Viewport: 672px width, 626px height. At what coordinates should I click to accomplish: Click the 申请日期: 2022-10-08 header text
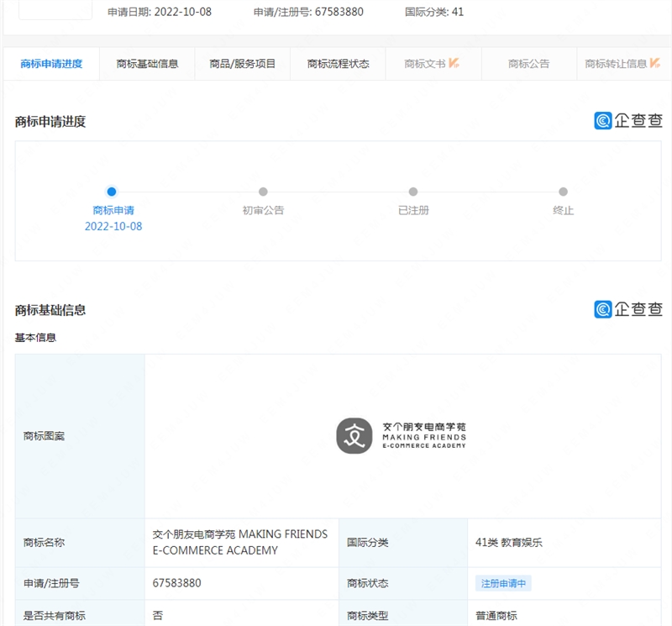tap(160, 12)
